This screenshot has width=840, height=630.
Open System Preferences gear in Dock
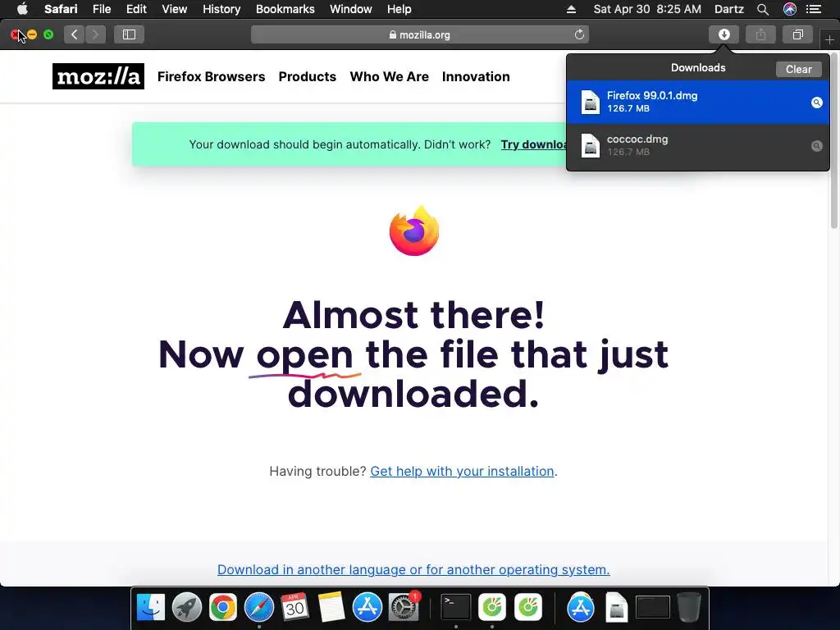[x=404, y=608]
